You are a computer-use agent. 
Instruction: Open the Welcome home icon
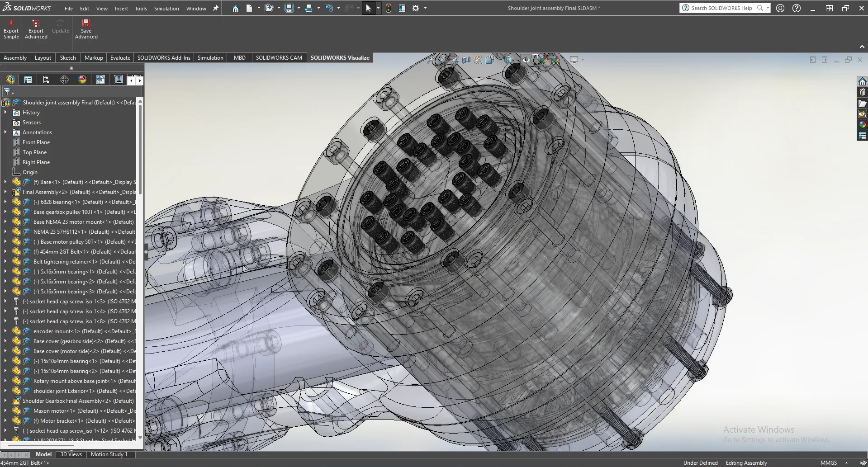[236, 8]
